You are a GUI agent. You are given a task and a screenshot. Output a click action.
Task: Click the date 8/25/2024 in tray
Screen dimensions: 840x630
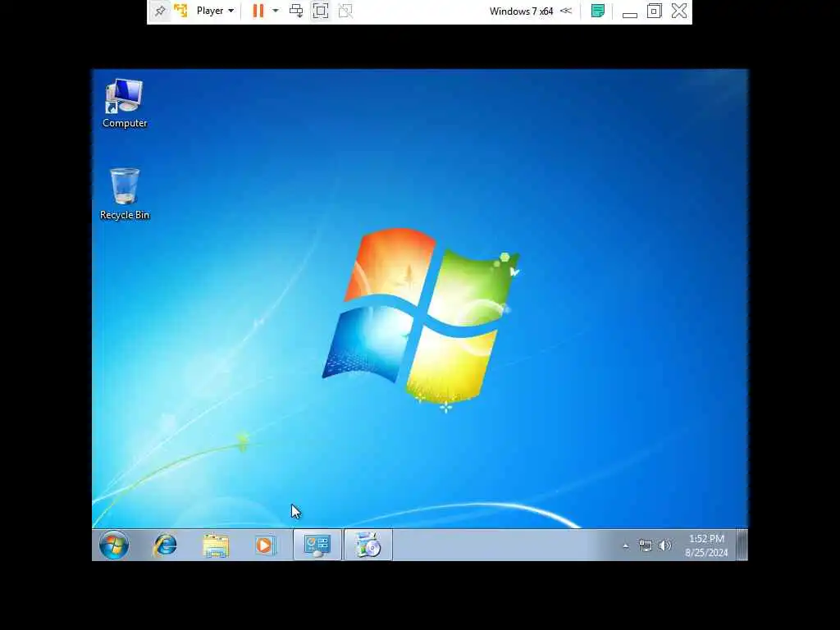tap(706, 552)
